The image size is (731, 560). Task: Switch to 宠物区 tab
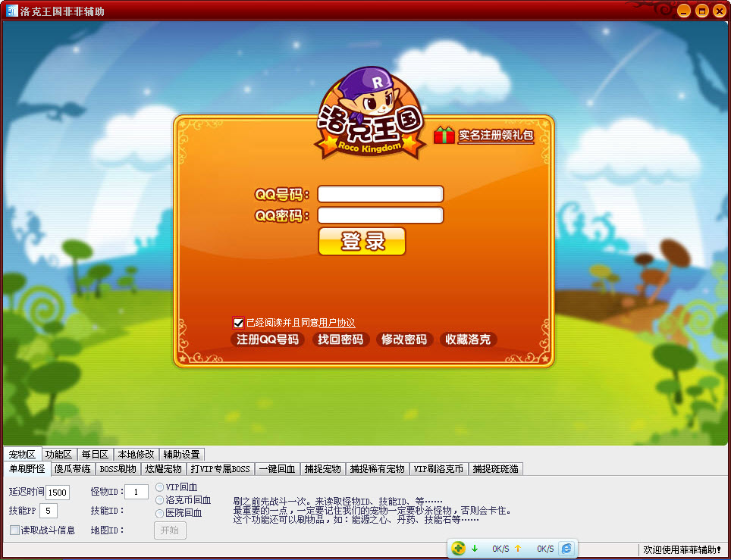22,454
